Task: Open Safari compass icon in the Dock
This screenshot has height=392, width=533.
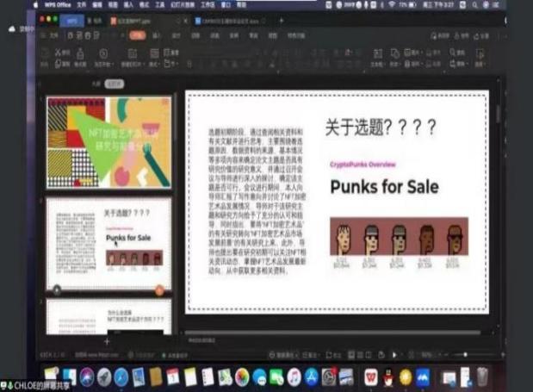Action: tap(121, 377)
